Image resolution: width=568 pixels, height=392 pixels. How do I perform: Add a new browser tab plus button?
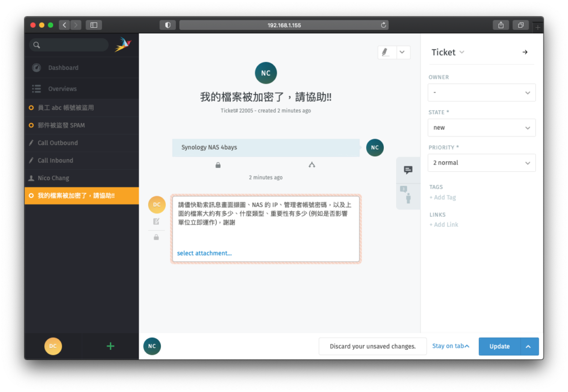(537, 27)
